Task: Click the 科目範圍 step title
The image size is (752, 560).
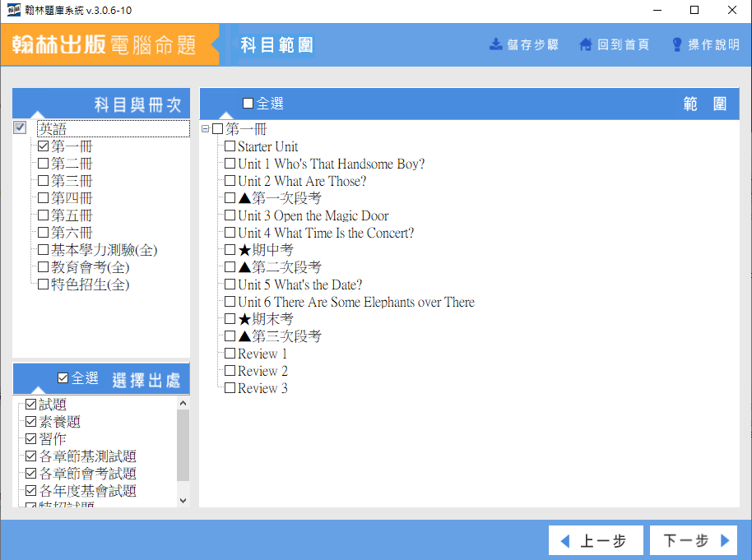Action: [276, 45]
